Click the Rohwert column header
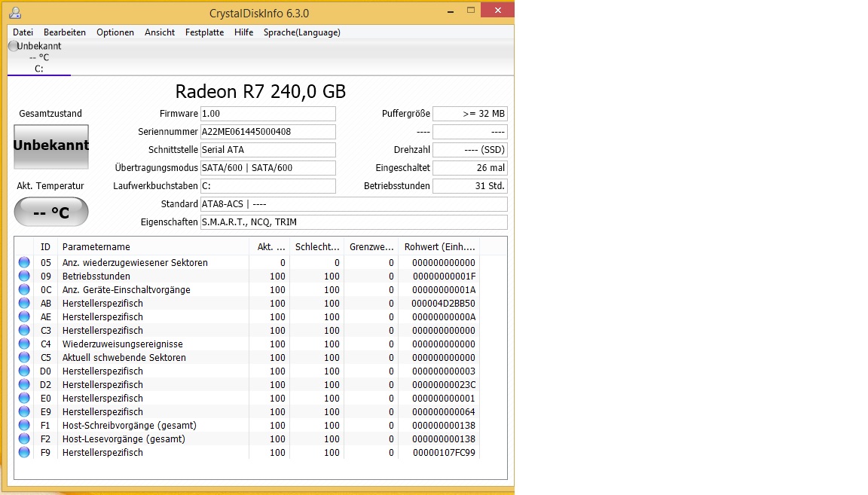 (x=439, y=247)
